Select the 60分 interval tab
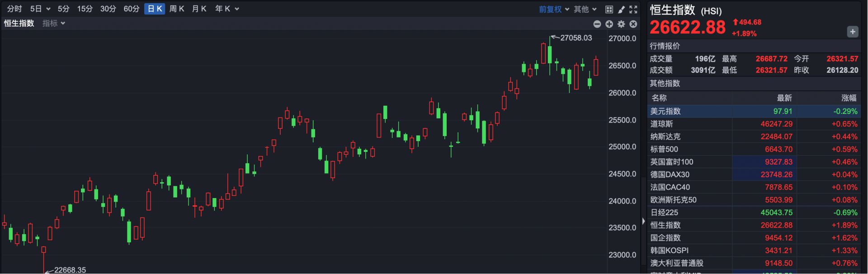Viewport: 868px width, 274px height. 132,9
